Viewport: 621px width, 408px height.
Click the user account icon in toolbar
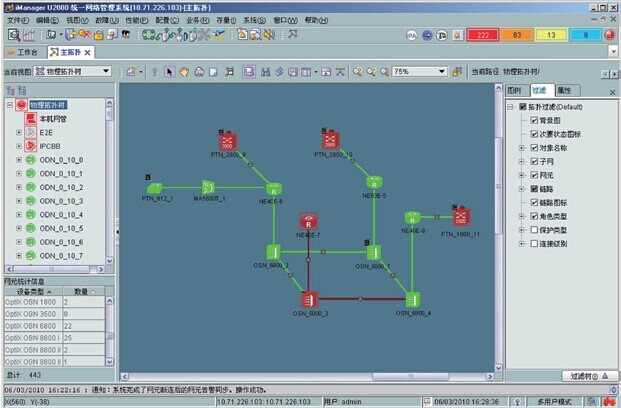click(x=126, y=34)
